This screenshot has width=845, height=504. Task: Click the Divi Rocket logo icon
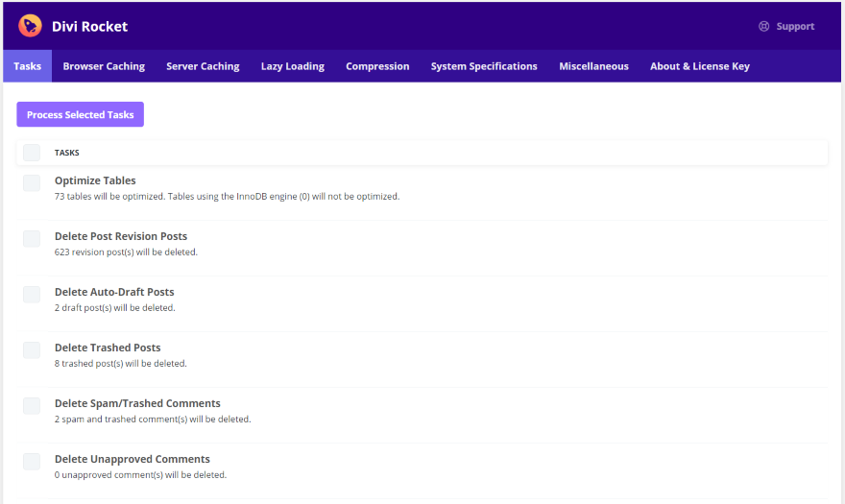click(x=30, y=26)
